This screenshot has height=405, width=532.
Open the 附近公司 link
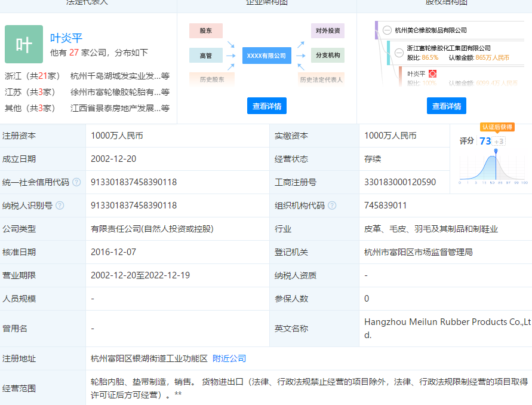coord(229,358)
